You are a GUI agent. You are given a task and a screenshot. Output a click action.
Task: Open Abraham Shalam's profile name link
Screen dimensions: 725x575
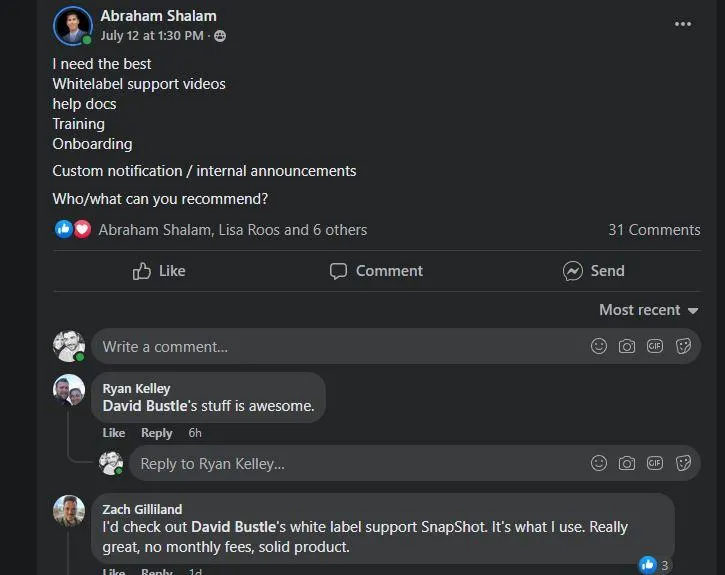(x=158, y=16)
